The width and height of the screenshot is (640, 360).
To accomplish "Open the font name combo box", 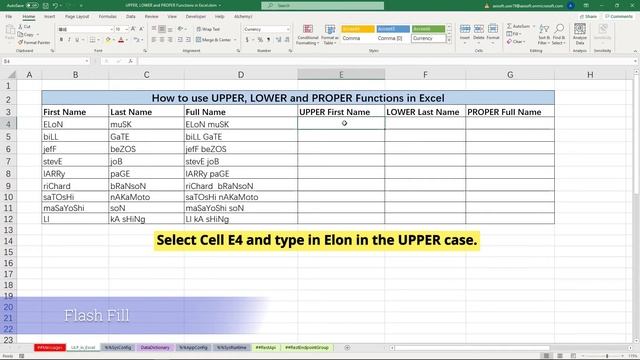I will click(x=85, y=29).
